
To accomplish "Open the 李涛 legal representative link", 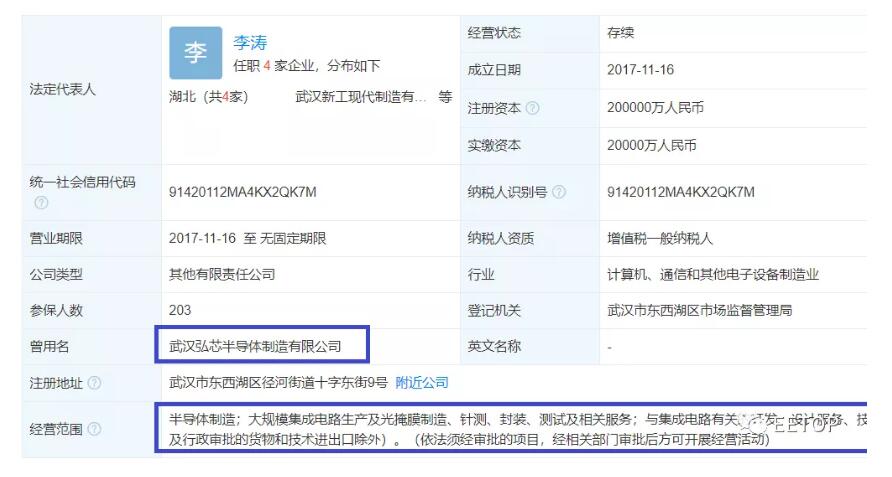I will (250, 43).
